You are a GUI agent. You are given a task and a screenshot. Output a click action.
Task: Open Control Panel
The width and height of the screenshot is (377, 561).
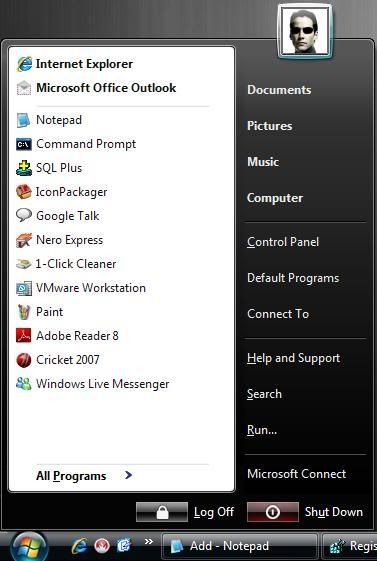pyautogui.click(x=283, y=242)
